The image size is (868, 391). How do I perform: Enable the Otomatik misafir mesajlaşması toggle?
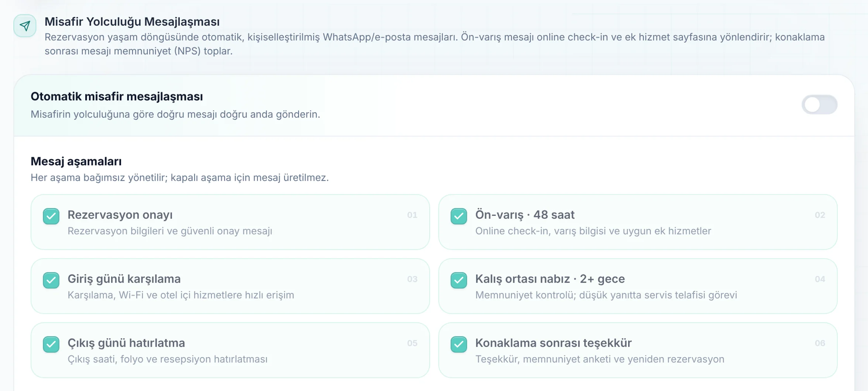click(819, 105)
